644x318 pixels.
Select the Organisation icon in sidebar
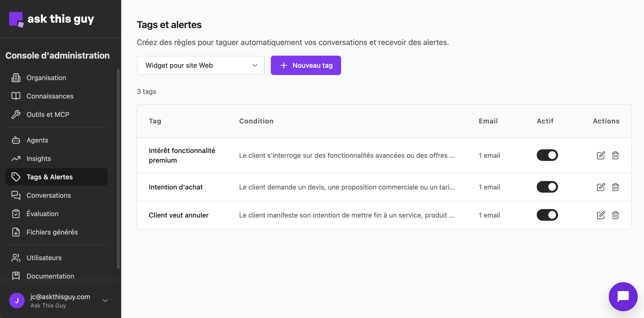pos(16,78)
